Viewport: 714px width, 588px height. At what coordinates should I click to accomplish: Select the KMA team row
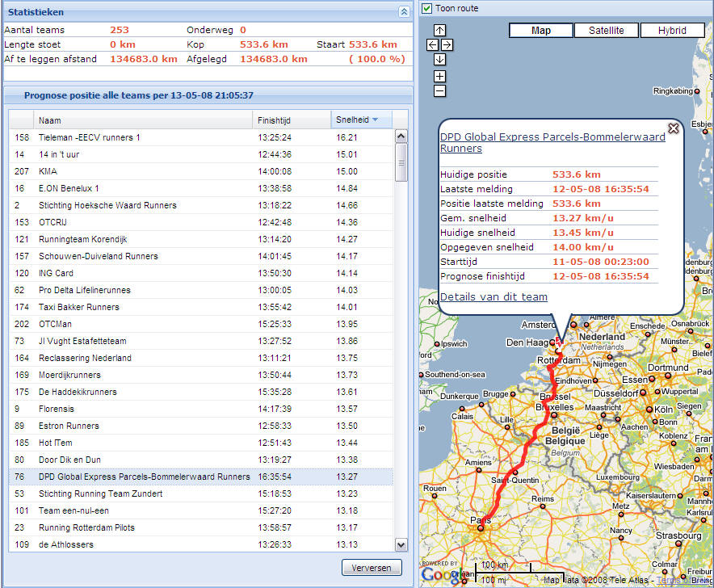coord(201,171)
